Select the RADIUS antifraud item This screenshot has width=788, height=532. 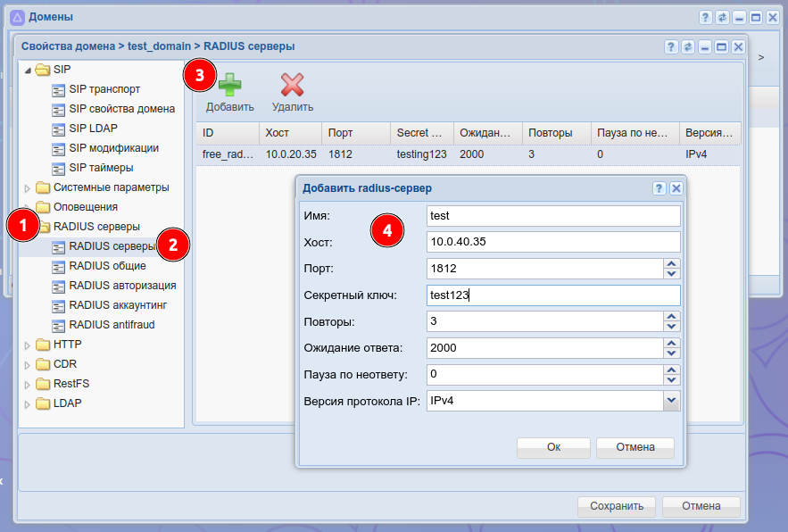[111, 325]
